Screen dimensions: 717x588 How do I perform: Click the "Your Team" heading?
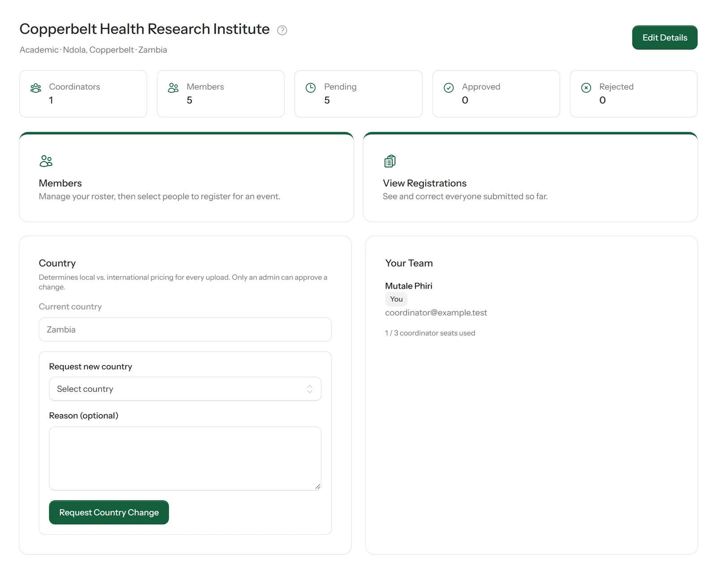pos(409,263)
